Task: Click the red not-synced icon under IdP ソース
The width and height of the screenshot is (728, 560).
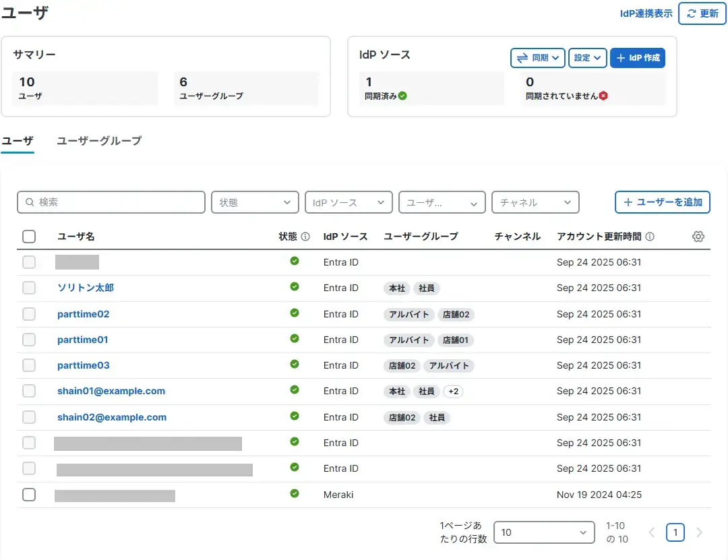Action: coord(603,96)
